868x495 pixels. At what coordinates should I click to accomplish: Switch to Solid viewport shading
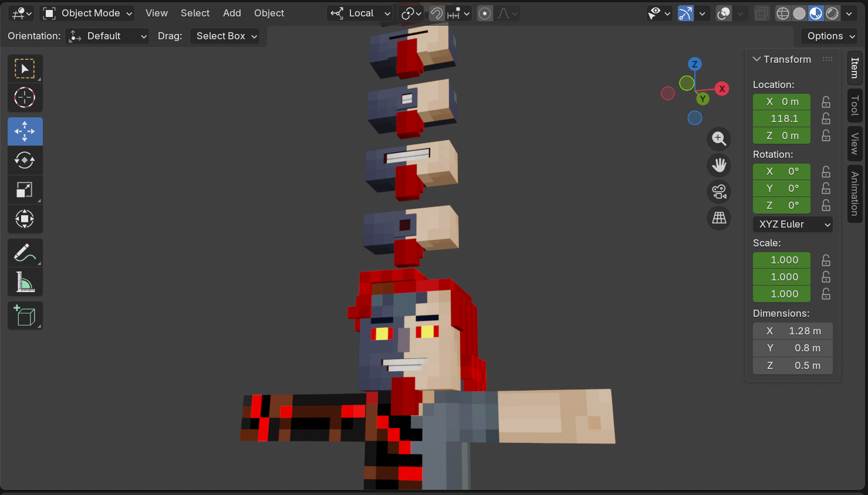tap(799, 13)
